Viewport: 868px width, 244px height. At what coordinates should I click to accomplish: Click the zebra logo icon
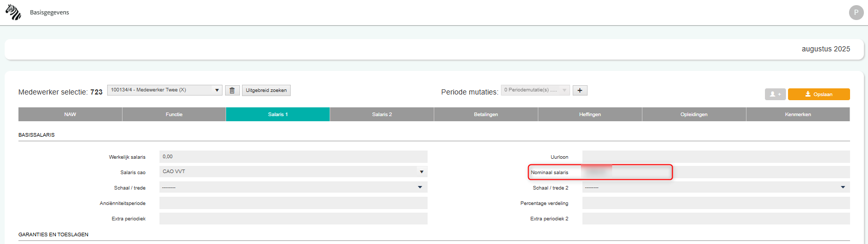tap(13, 12)
